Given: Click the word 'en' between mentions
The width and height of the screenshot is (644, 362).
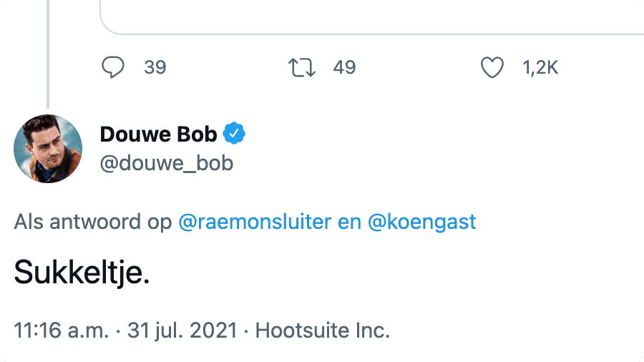Looking at the screenshot, I should [x=349, y=222].
